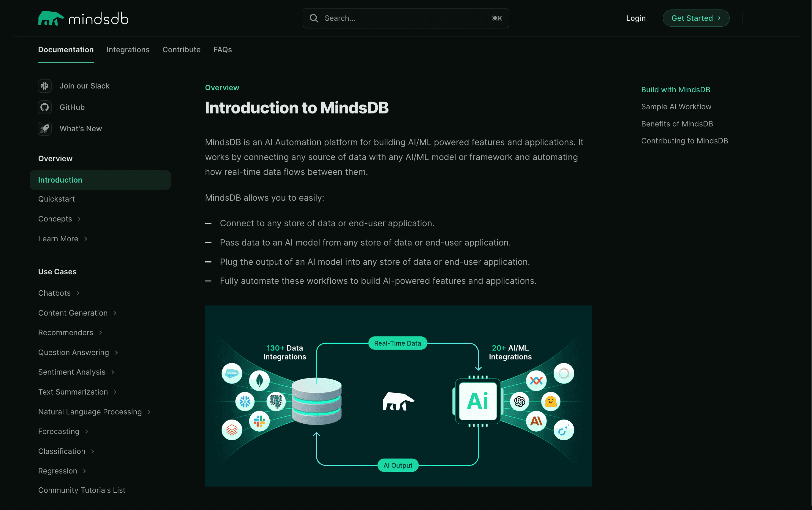Screen dimensions: 812x510
Task: Focus the Search input field
Action: click(x=406, y=18)
